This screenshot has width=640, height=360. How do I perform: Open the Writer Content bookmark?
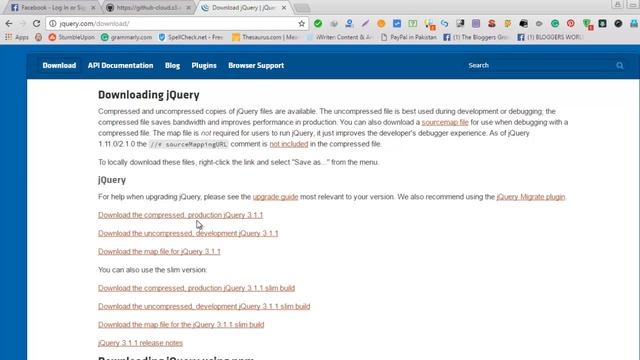point(340,37)
